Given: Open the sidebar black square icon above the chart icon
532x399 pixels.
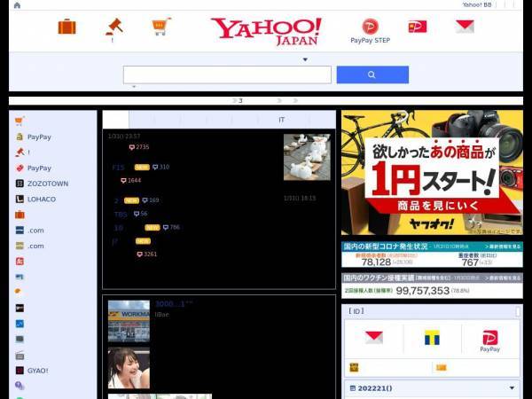Looking at the screenshot, I should click(20, 308).
